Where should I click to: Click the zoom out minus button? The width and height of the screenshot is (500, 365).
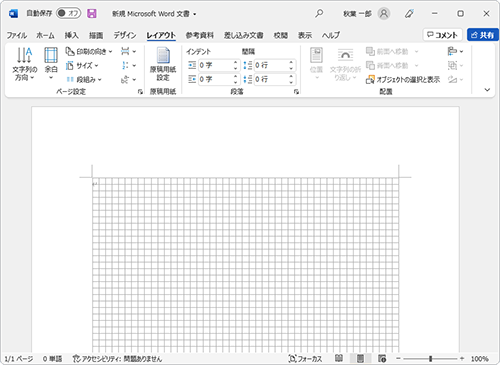pos(398,359)
